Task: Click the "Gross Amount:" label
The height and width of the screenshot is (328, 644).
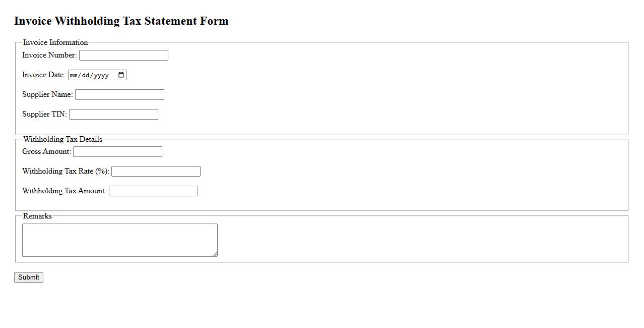Action: [x=46, y=151]
